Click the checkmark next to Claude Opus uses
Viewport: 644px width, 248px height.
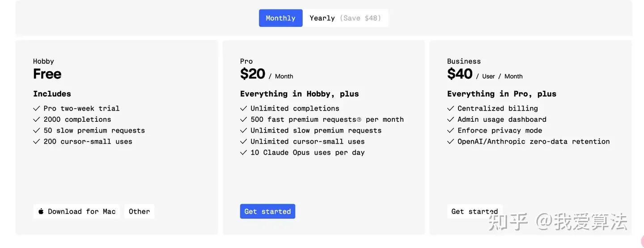point(244,153)
